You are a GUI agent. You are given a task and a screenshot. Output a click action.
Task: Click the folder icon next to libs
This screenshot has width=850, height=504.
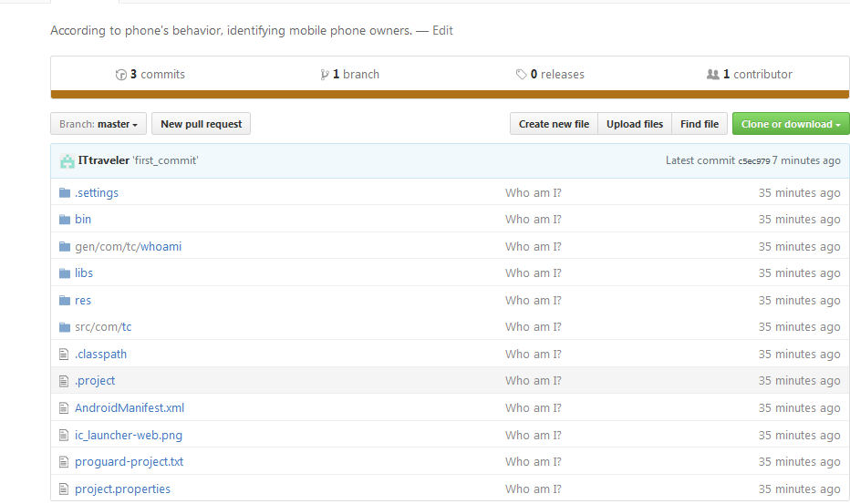coord(64,273)
